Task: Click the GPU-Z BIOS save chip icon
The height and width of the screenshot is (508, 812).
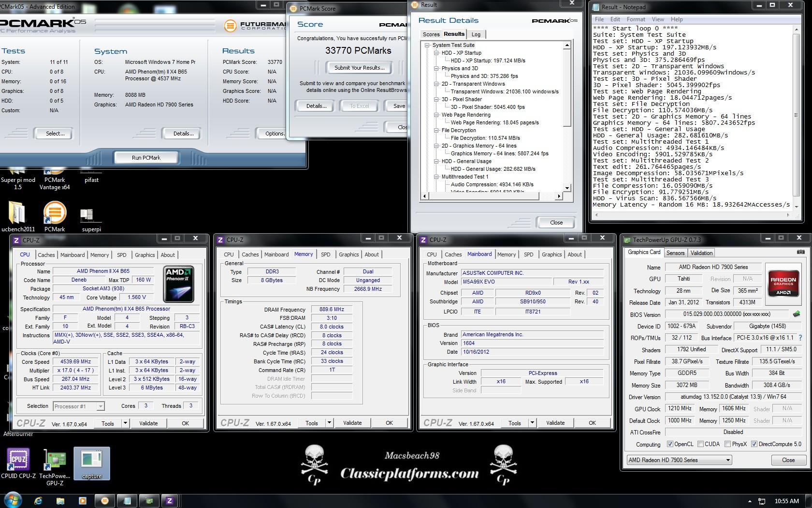Action: (797, 314)
